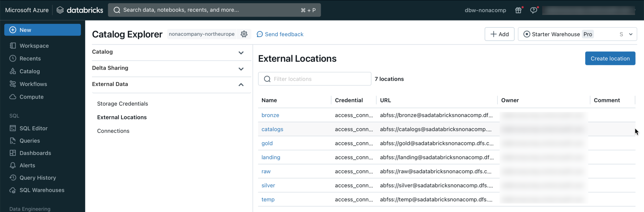This screenshot has width=644, height=212.
Task: Click the gift box icon in header
Action: click(518, 10)
